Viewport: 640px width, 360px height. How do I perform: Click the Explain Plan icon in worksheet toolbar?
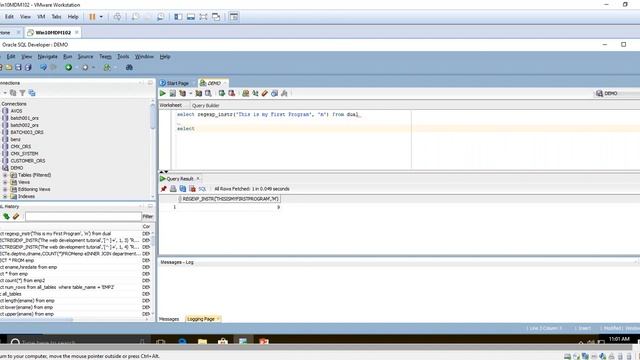tap(182, 93)
